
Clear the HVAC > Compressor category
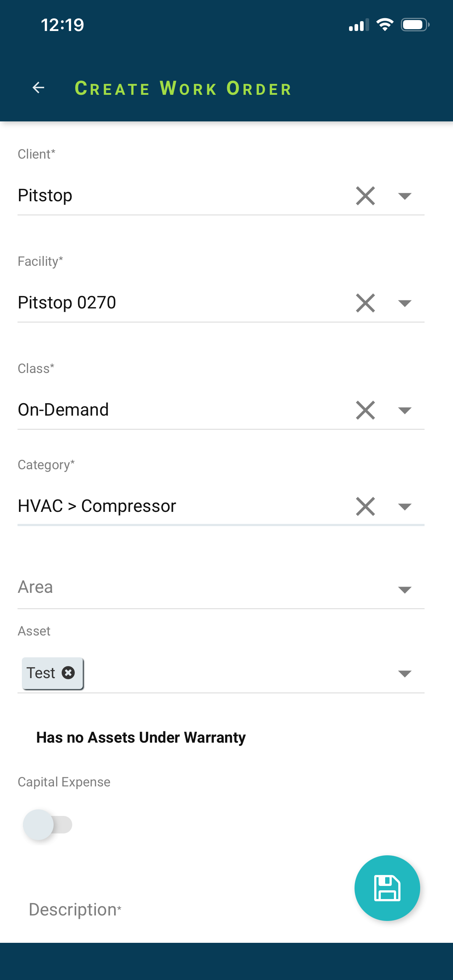pos(365,506)
